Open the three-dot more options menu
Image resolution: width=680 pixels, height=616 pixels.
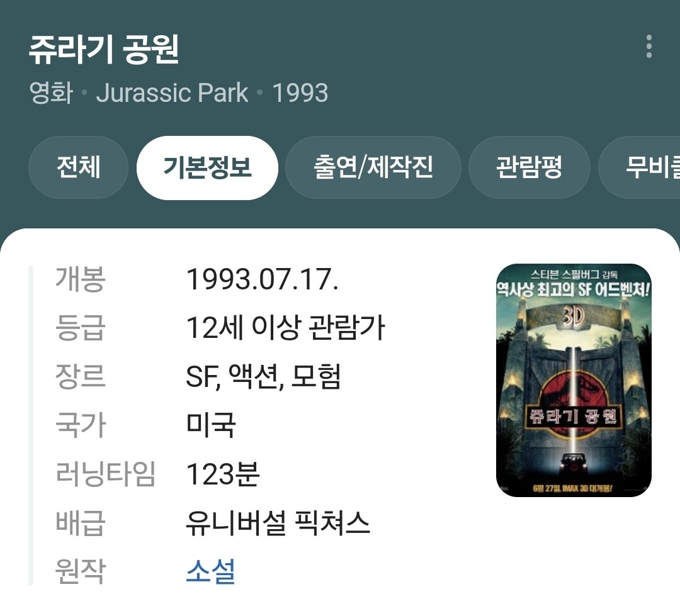point(649,47)
